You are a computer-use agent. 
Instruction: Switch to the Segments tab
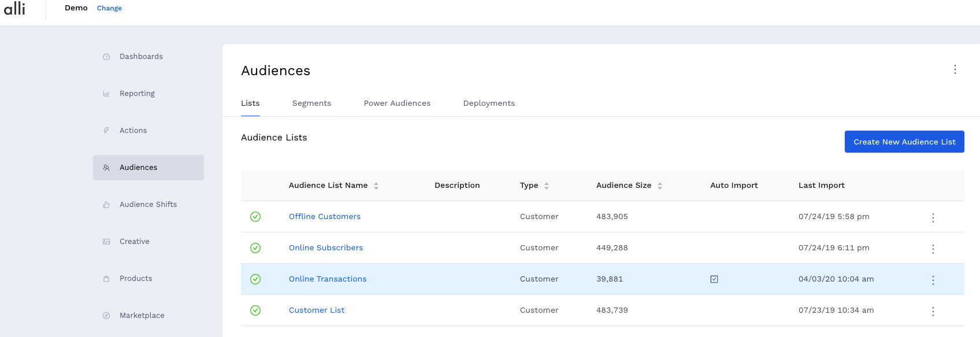[x=311, y=103]
